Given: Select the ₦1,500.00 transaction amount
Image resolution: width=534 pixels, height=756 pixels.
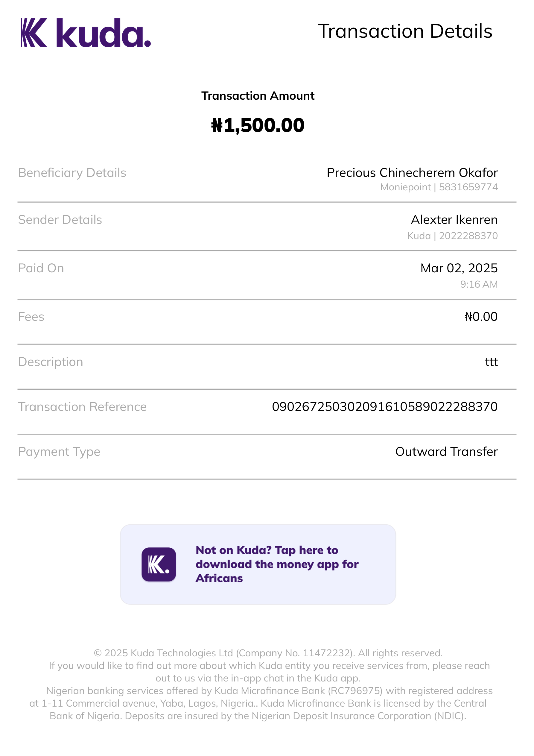Looking at the screenshot, I should [258, 125].
